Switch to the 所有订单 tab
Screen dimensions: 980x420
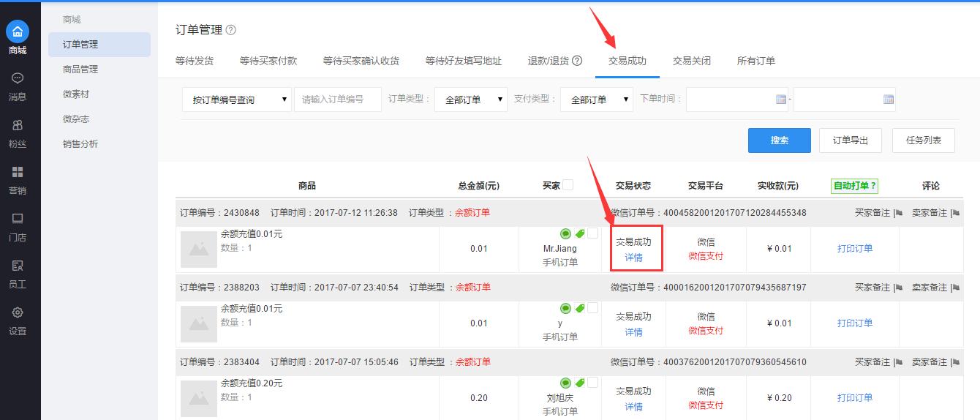pyautogui.click(x=755, y=61)
